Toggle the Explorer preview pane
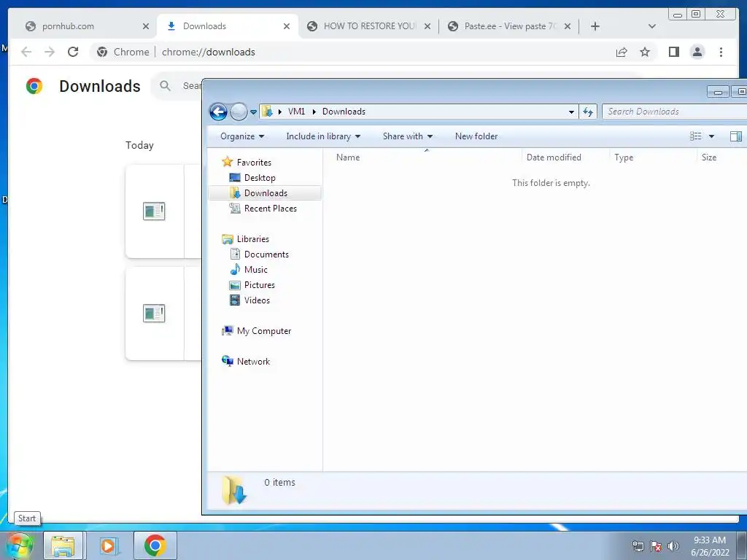747x560 pixels. coord(735,136)
